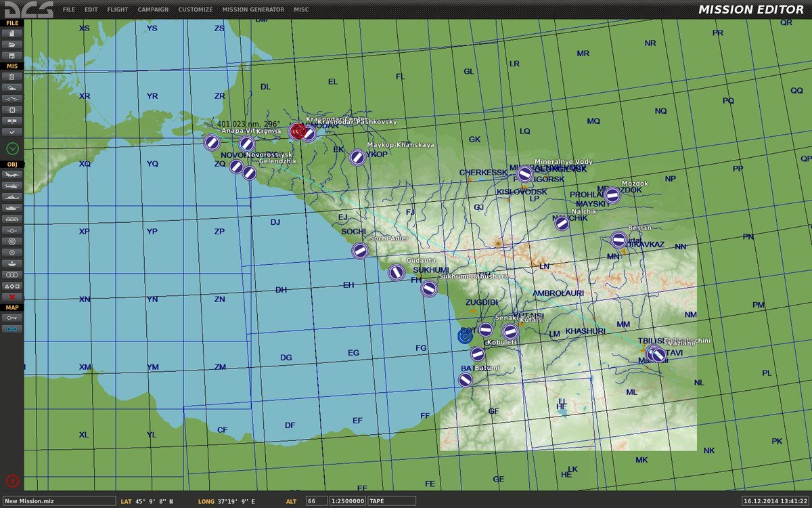
Task: Click the red X delete object icon
Action: pyautogui.click(x=12, y=297)
